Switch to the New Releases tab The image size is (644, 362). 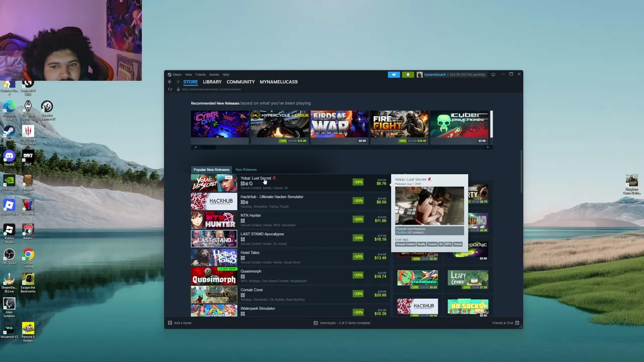tap(246, 169)
